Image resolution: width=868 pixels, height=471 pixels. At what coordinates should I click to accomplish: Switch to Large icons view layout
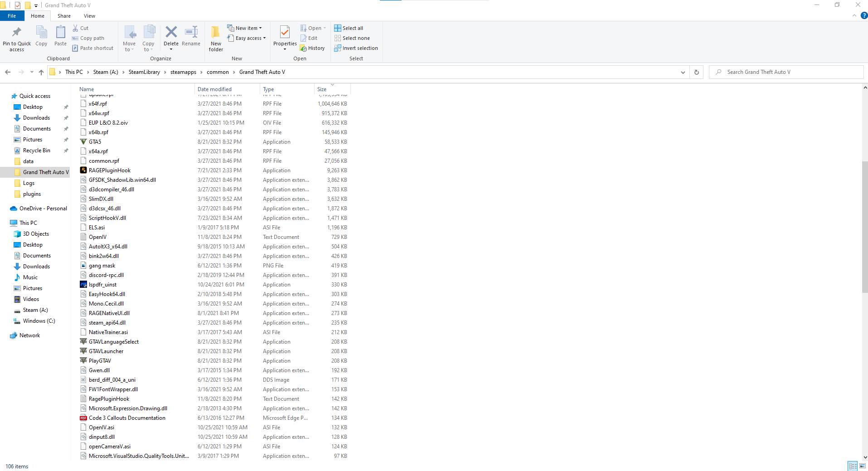(x=862, y=466)
